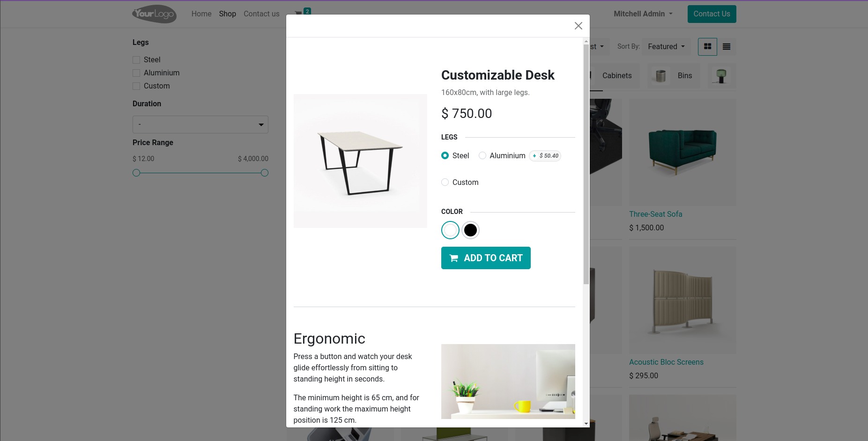This screenshot has height=441, width=868.
Task: Switch to grid view layout
Action: (707, 47)
